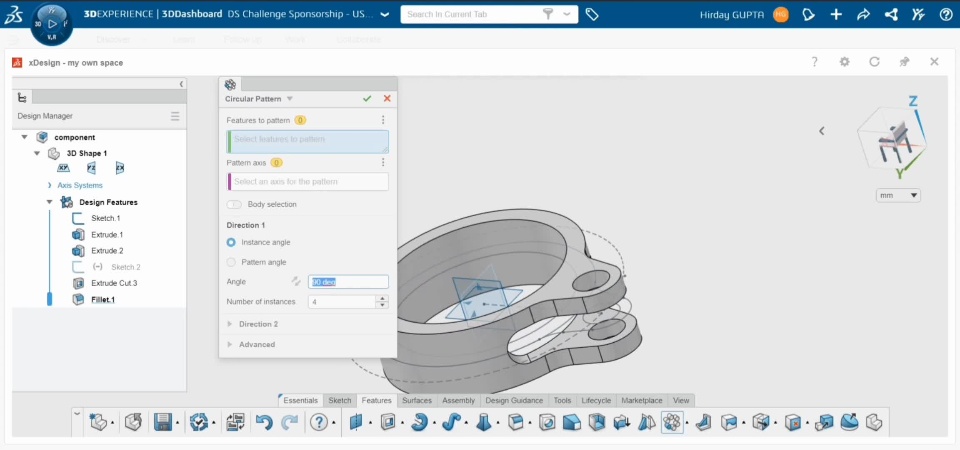Select the Mirror tool icon
Viewport: 960px width, 450px height.
coord(647,422)
